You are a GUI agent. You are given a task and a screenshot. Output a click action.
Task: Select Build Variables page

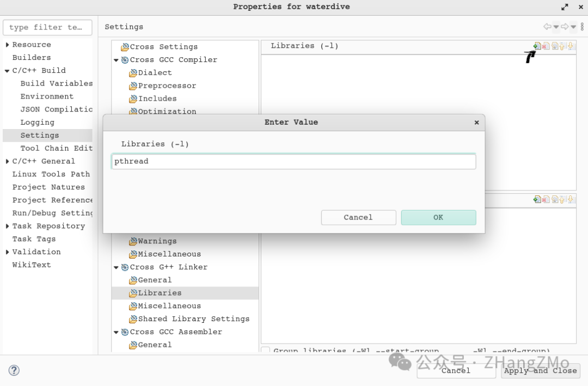57,83
